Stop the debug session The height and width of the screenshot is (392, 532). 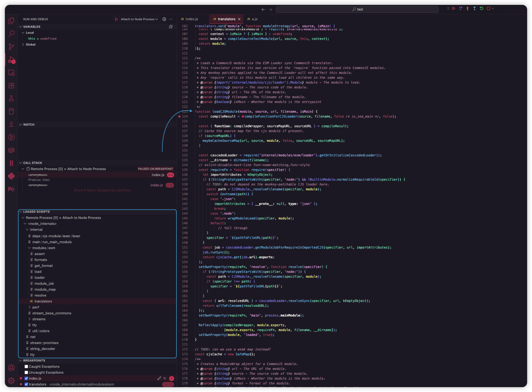click(x=488, y=9)
